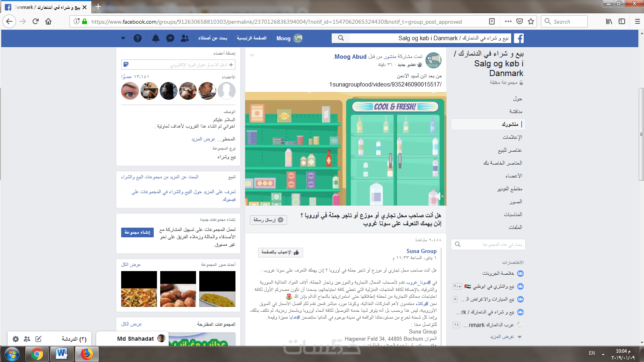Viewport: 644px width, 362px height.
Task: Open Moog Abud's profile from the post
Action: coord(350,57)
